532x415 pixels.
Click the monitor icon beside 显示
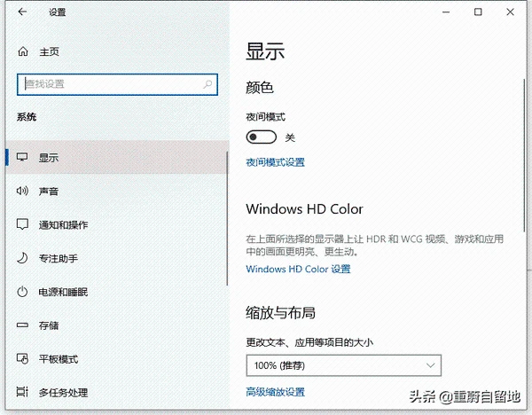(x=22, y=157)
